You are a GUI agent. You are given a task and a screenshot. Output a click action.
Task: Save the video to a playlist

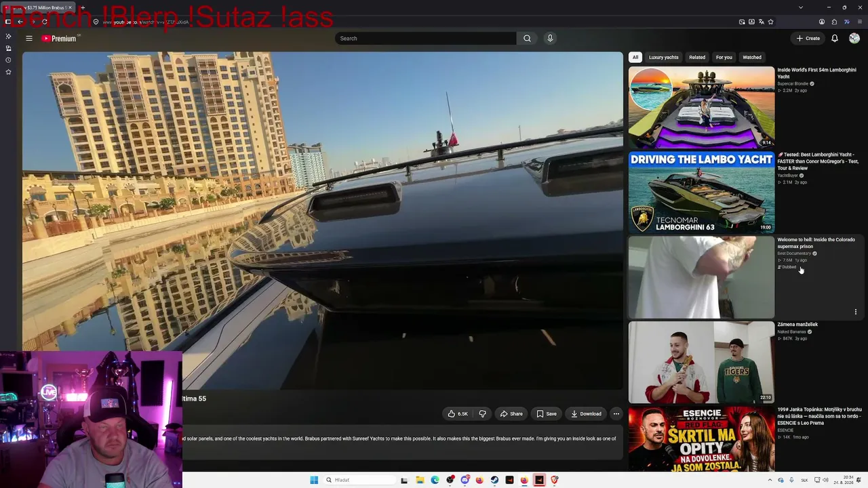547,414
